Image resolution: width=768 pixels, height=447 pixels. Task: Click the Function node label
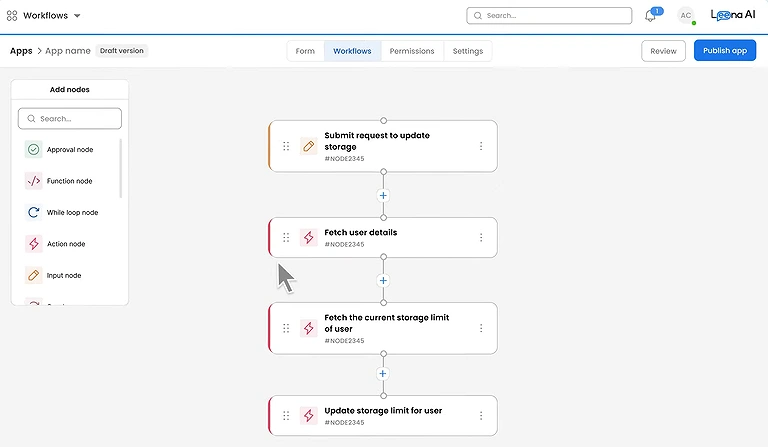pos(70,181)
